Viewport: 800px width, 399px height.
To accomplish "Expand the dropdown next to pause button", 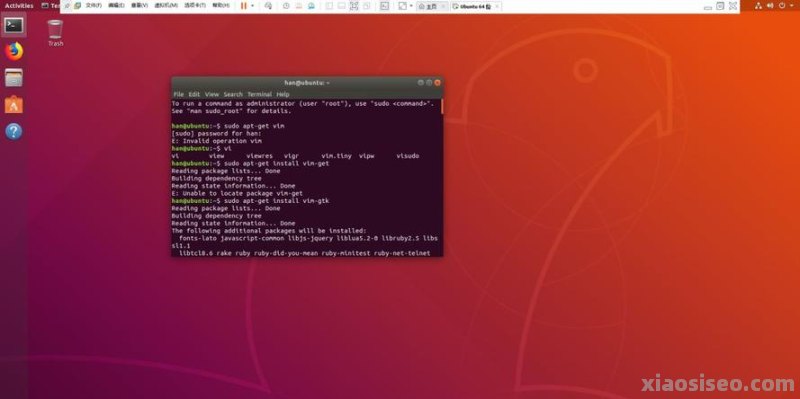I will pyautogui.click(x=252, y=6).
